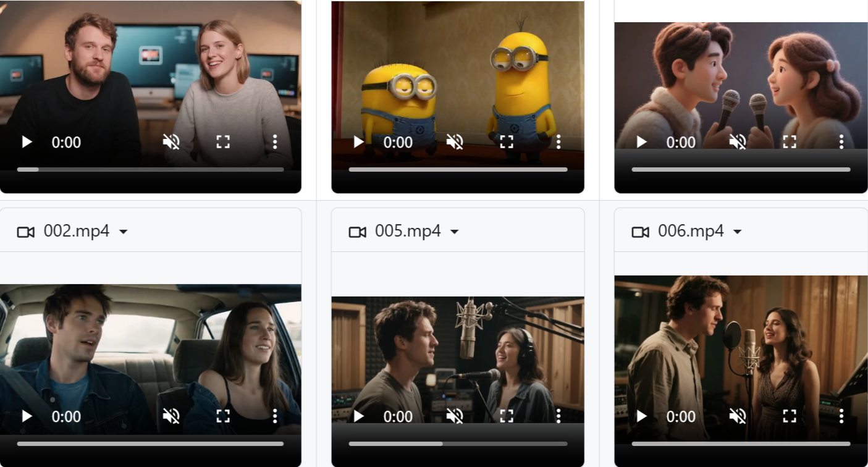Unmute the 002.mp4 car video
This screenshot has height=467, width=868.
171,416
